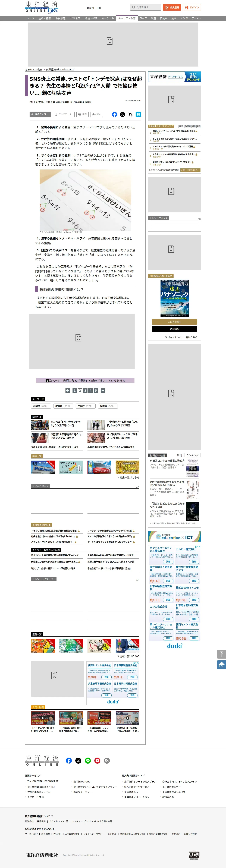The image size is (226, 868).
Task: Click footer link The ORIENTAL ECONOMIST
Action: click(43, 781)
